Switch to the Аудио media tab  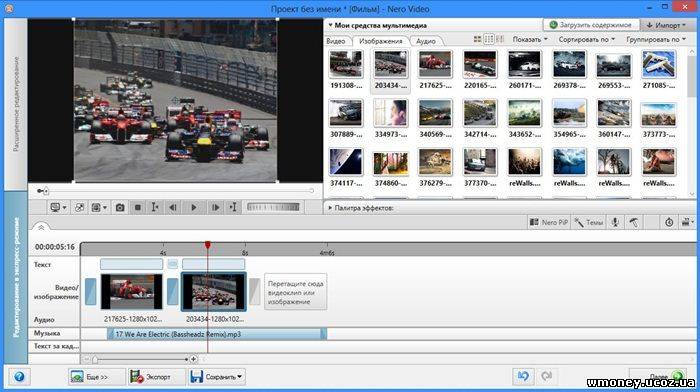tap(425, 41)
